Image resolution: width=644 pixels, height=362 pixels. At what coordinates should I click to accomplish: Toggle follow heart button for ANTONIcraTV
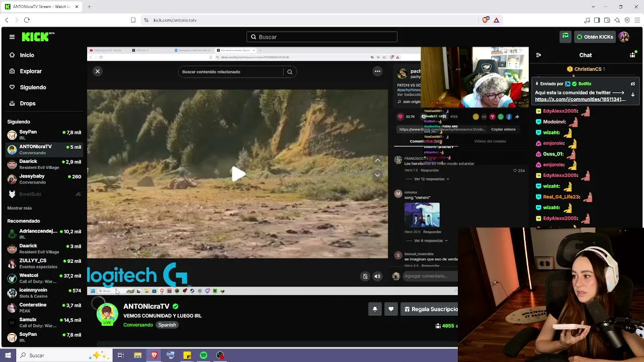tap(391, 309)
